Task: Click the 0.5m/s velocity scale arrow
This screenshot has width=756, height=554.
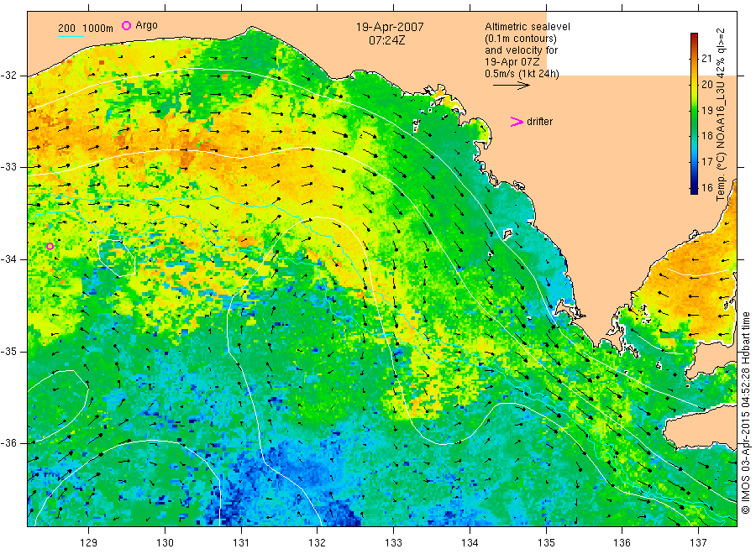Action: (x=511, y=86)
